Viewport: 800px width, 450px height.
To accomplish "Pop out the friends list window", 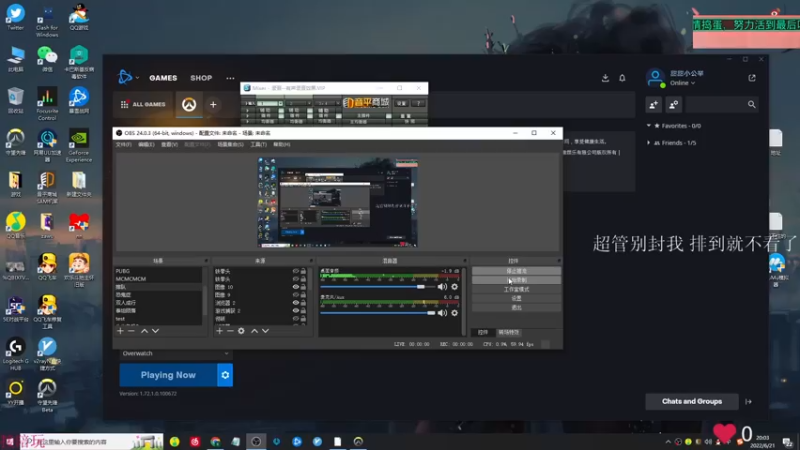I will point(752,78).
